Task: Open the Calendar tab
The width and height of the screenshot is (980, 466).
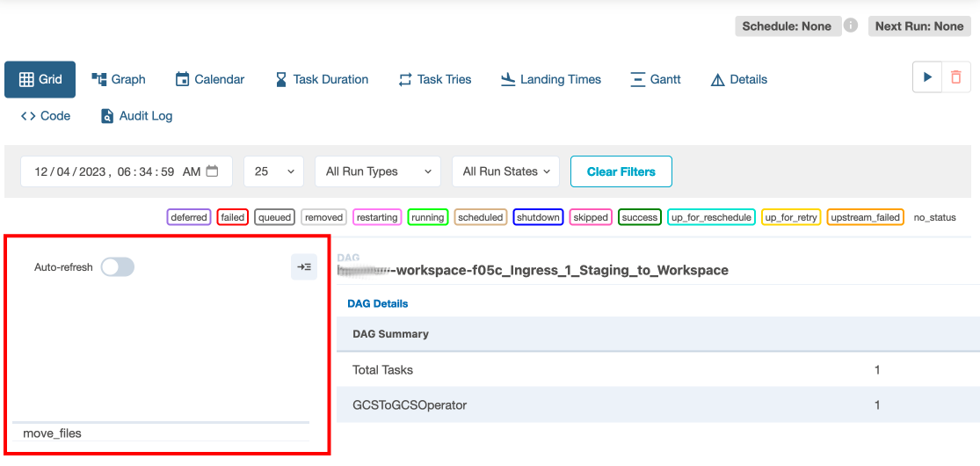Action: tap(209, 79)
